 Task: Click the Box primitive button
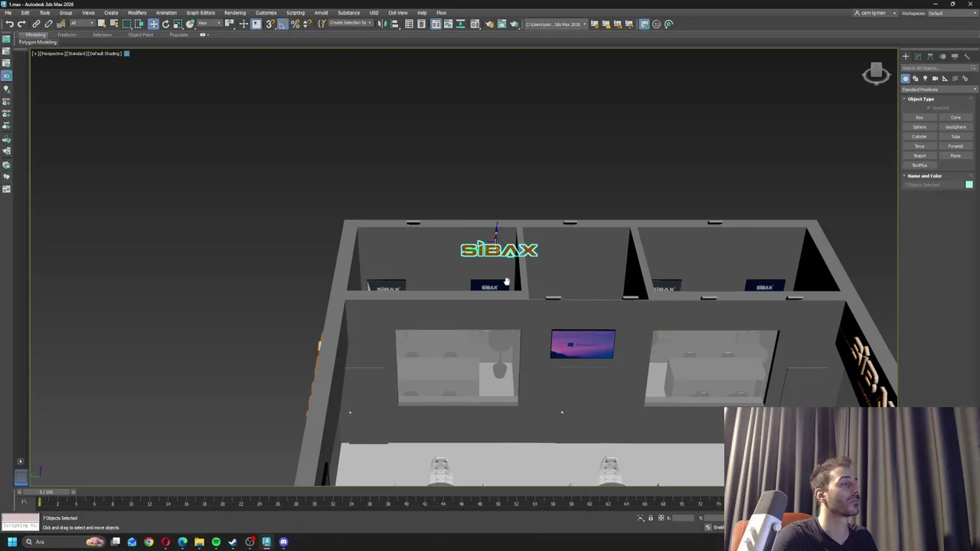coord(920,117)
